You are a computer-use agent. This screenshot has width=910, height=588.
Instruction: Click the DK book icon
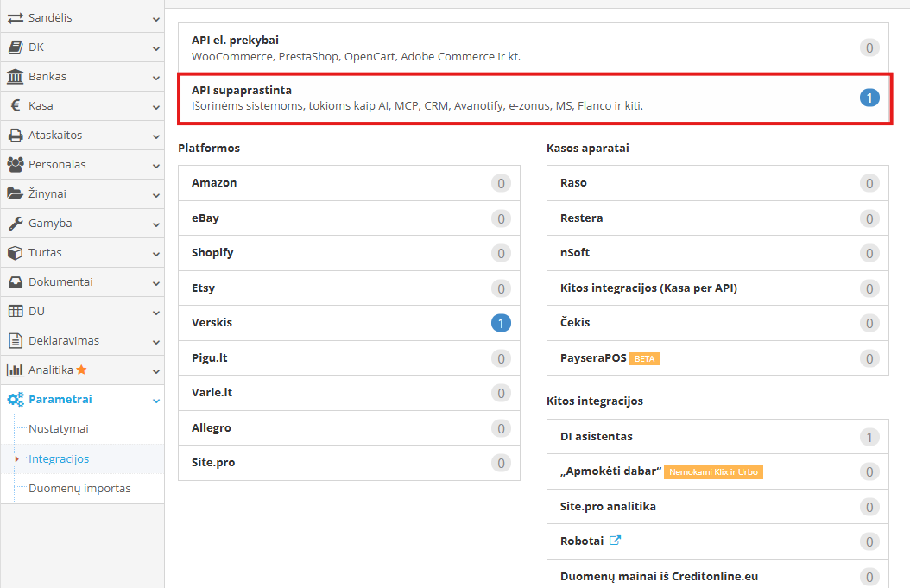tap(16, 47)
